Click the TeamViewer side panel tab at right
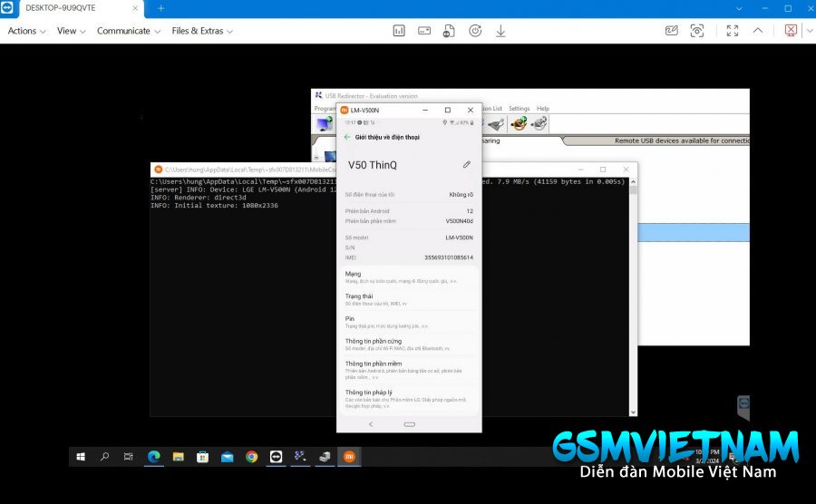Viewport: 816px width, 504px height. tap(743, 406)
